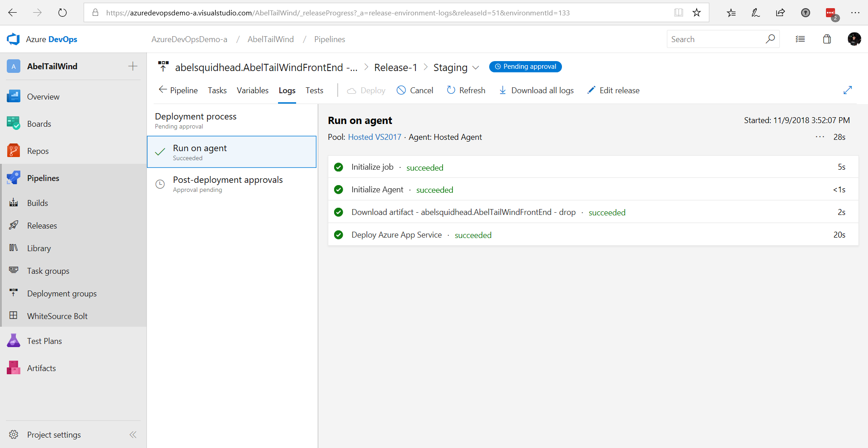Image resolution: width=868 pixels, height=448 pixels.
Task: Click the Pending approval status badge
Action: pyautogui.click(x=525, y=67)
